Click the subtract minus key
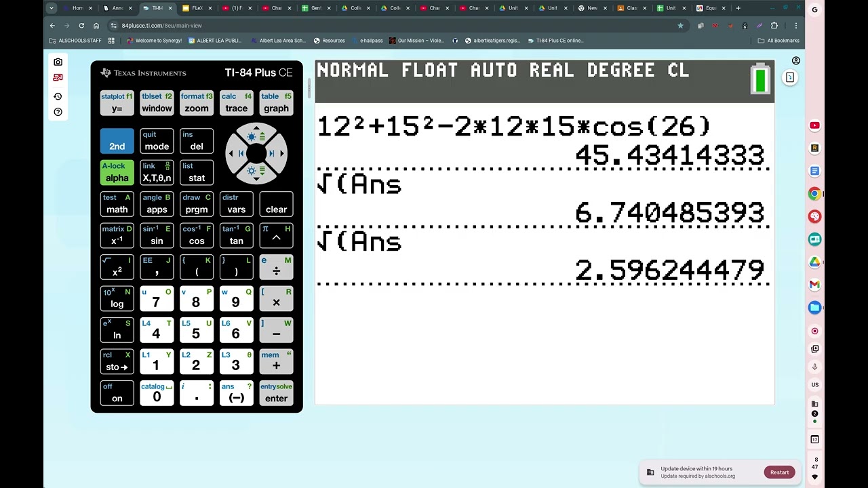868x488 pixels. click(276, 329)
